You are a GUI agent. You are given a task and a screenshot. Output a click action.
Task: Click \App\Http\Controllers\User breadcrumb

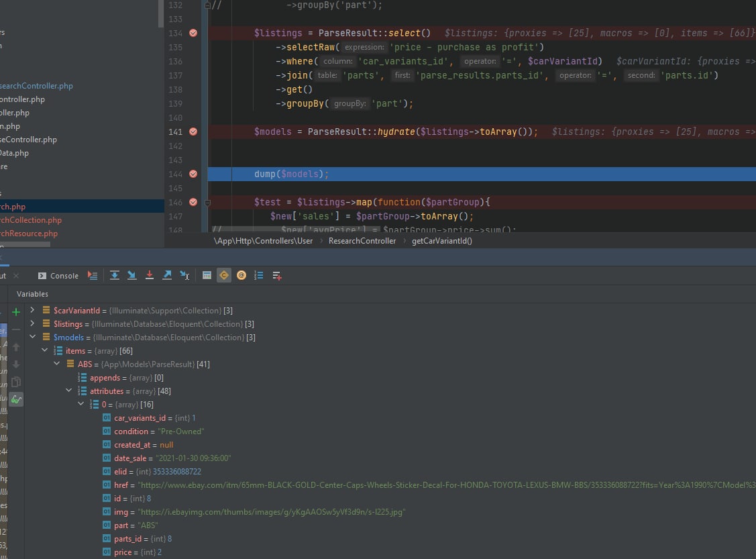tap(263, 241)
